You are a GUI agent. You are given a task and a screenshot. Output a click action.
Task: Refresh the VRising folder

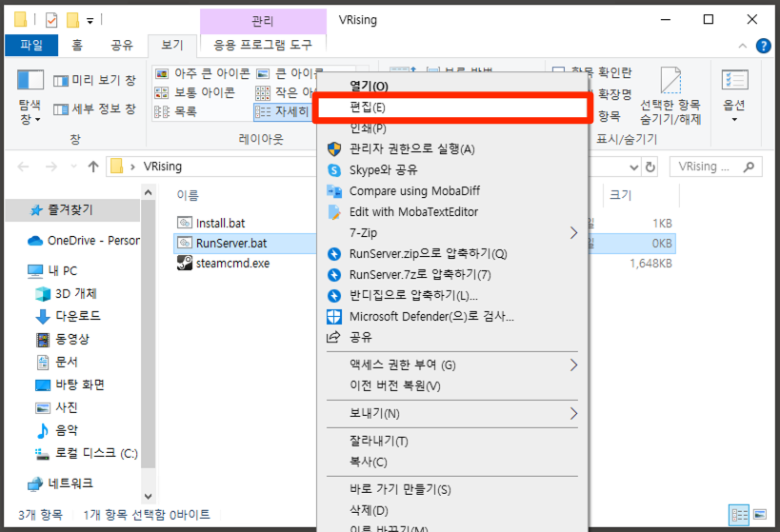pyautogui.click(x=650, y=167)
